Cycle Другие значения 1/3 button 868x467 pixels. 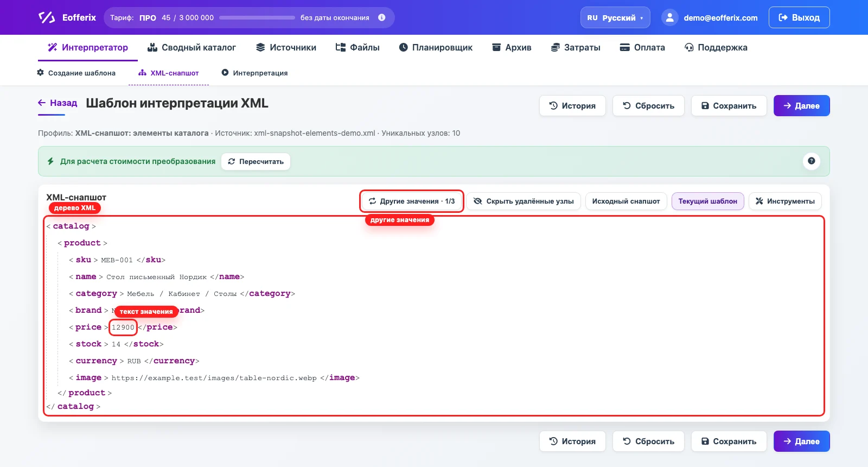tap(412, 201)
